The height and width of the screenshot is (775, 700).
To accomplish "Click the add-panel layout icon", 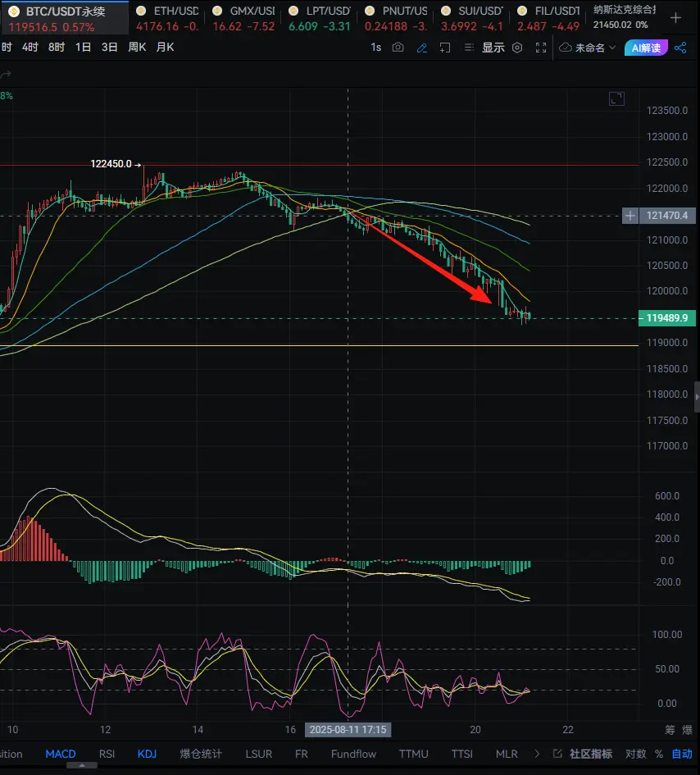I will tap(444, 48).
